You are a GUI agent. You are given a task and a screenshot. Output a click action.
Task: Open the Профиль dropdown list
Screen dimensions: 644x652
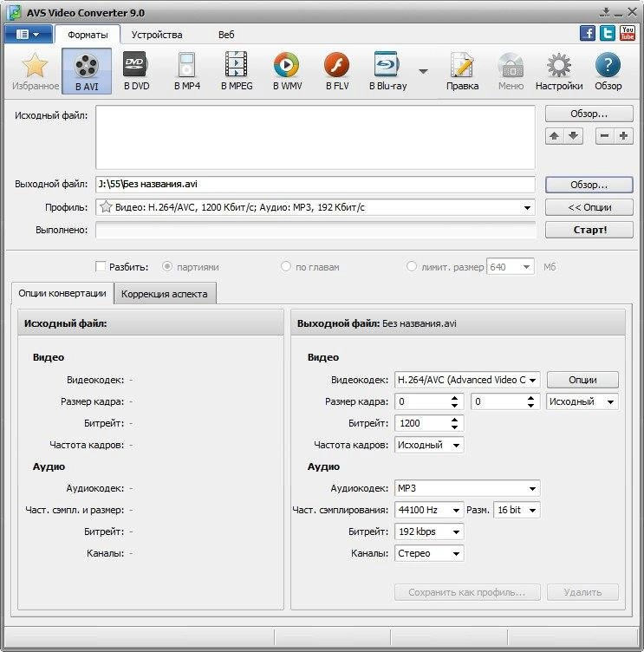point(527,207)
